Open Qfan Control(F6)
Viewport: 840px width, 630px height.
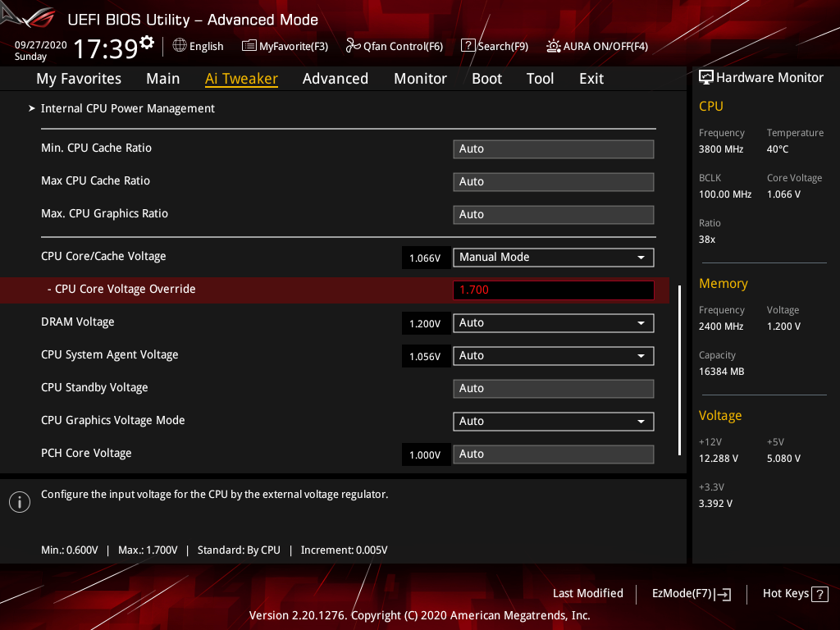click(395, 46)
